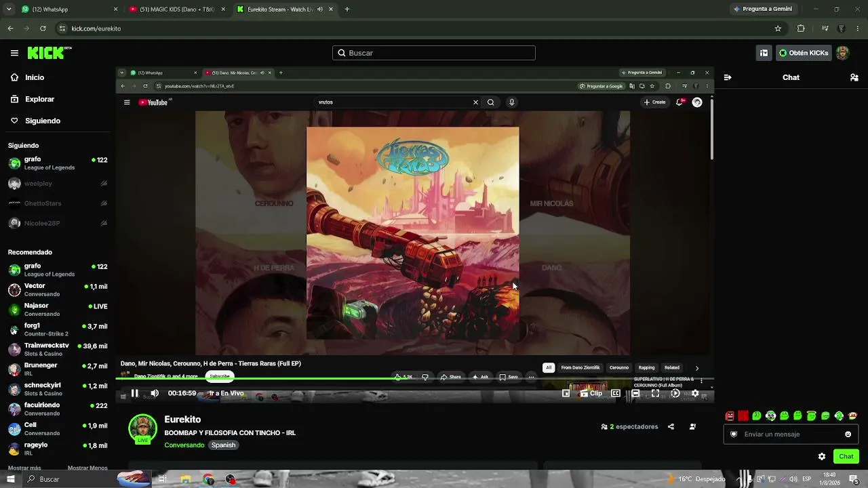Open File Explorer from the taskbar

(186, 479)
